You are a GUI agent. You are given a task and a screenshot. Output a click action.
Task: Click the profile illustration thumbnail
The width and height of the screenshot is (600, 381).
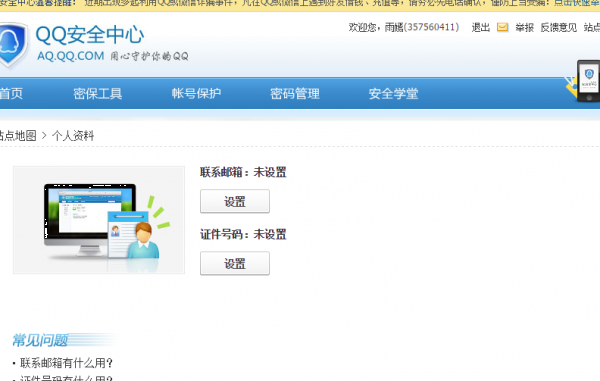99,220
